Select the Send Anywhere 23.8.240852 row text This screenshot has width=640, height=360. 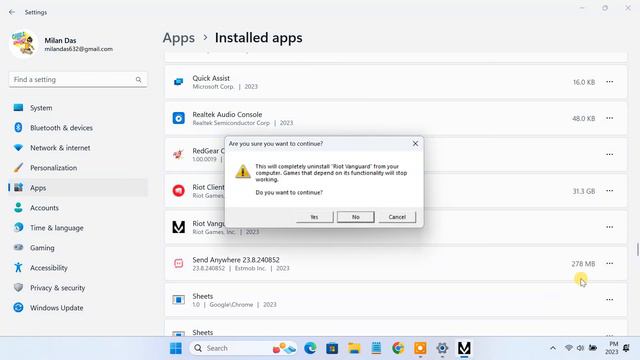[x=236, y=260]
